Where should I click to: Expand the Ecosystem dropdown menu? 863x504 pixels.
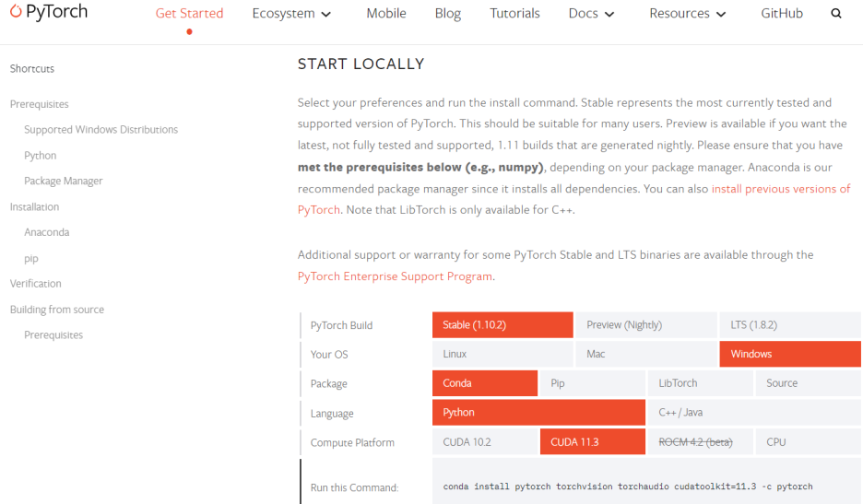click(x=291, y=14)
